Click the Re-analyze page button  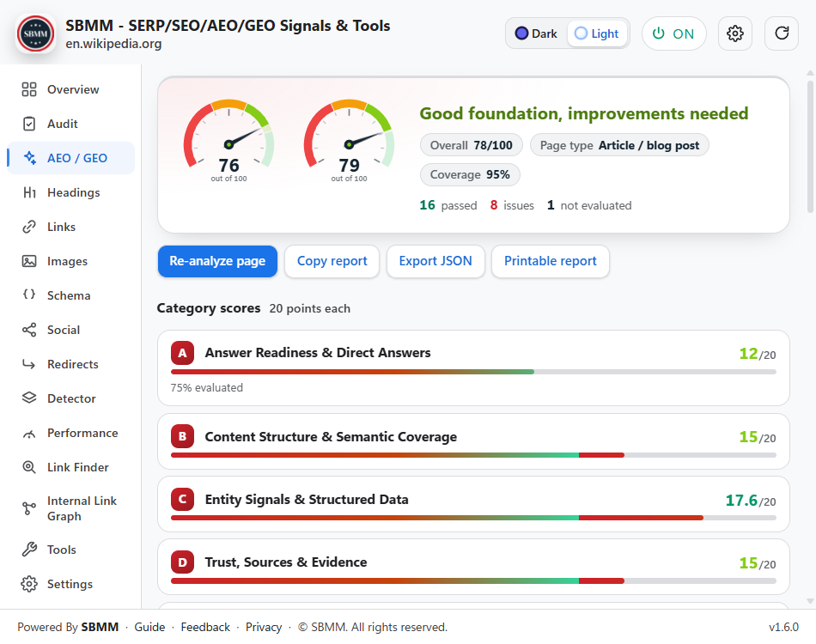pos(217,261)
